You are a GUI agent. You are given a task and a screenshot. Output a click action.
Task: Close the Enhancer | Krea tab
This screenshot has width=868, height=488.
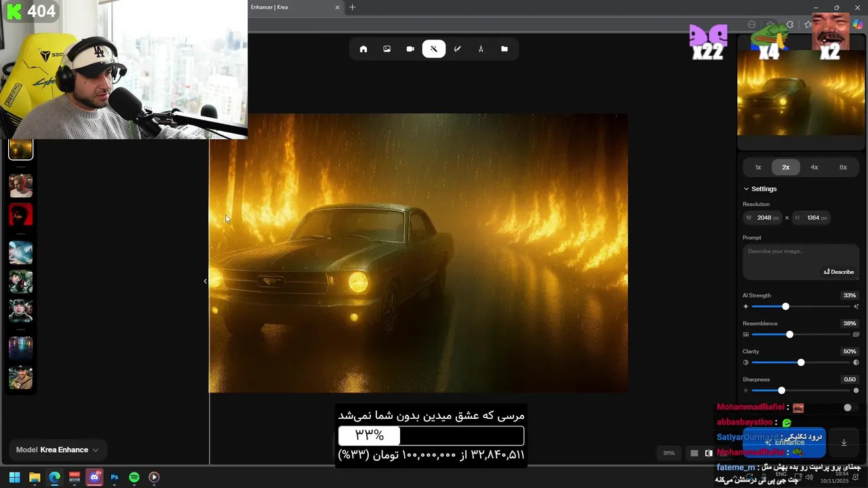click(338, 7)
